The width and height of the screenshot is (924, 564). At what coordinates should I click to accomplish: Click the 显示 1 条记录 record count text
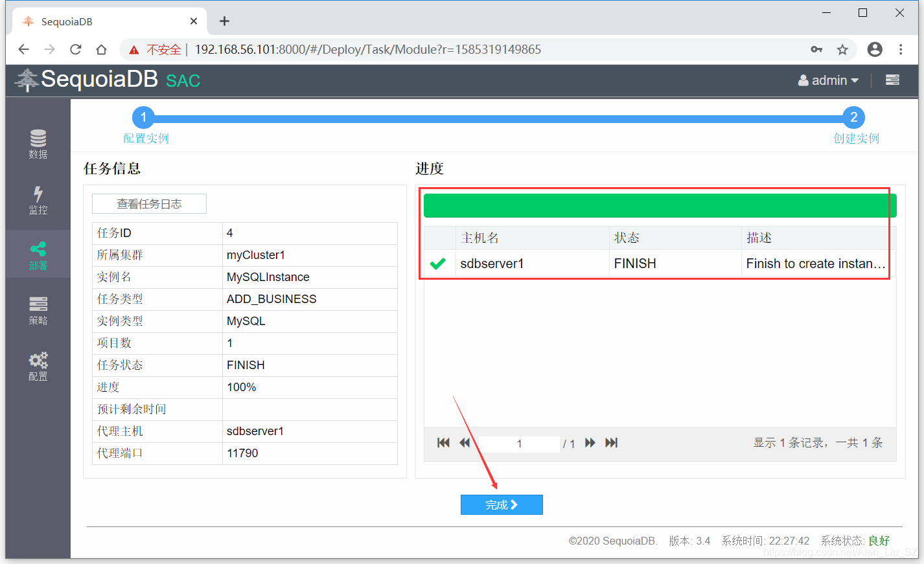point(818,443)
